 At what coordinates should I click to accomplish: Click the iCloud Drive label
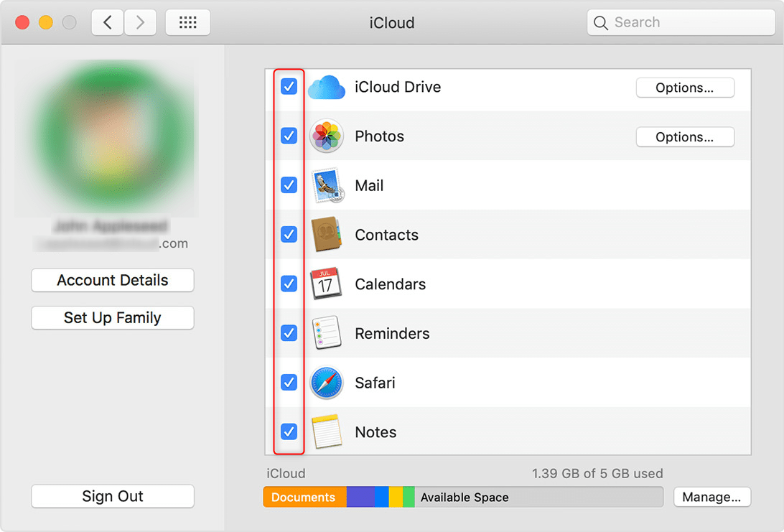[398, 87]
